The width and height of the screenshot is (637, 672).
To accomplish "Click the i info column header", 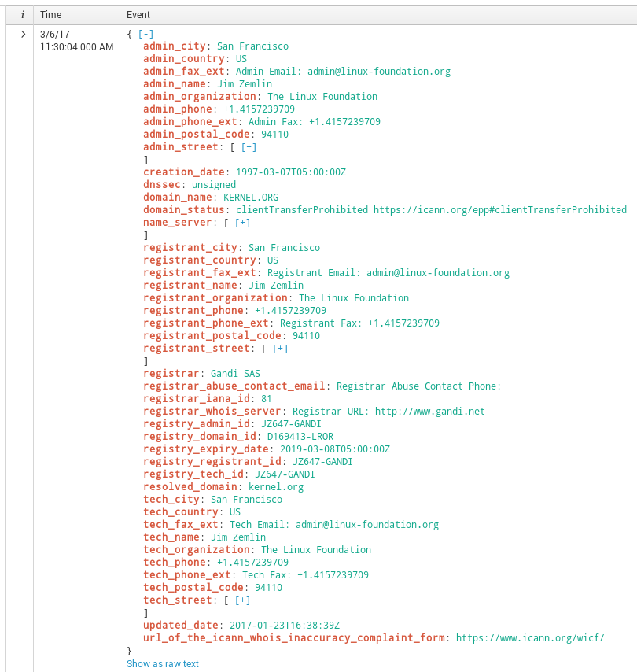I will point(22,15).
